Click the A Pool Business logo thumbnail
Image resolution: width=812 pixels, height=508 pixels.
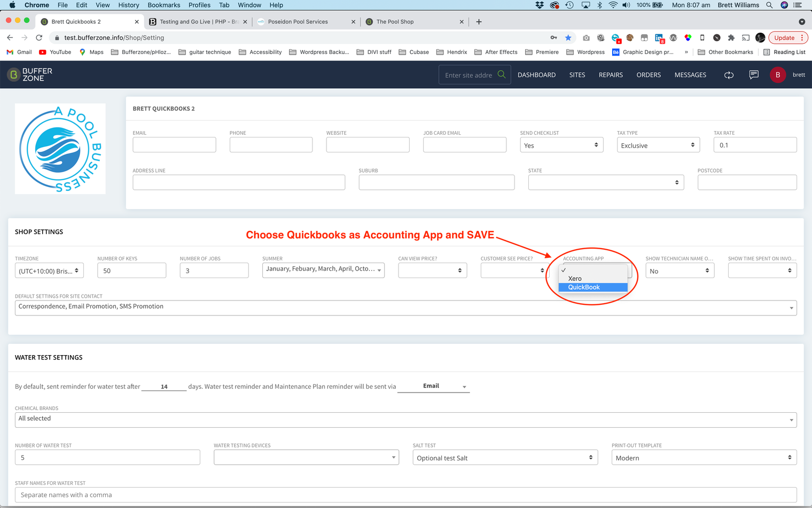click(x=60, y=149)
